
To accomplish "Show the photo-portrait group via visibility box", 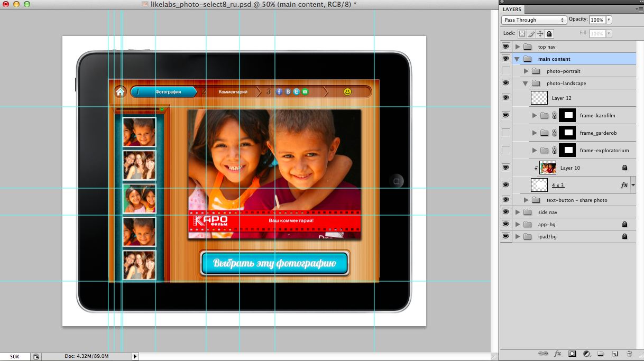I will coord(505,71).
